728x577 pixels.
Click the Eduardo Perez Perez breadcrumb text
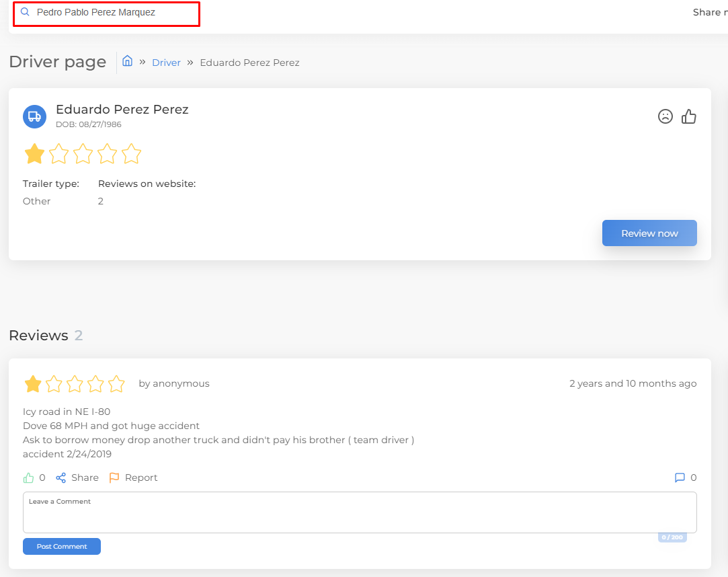[249, 63]
